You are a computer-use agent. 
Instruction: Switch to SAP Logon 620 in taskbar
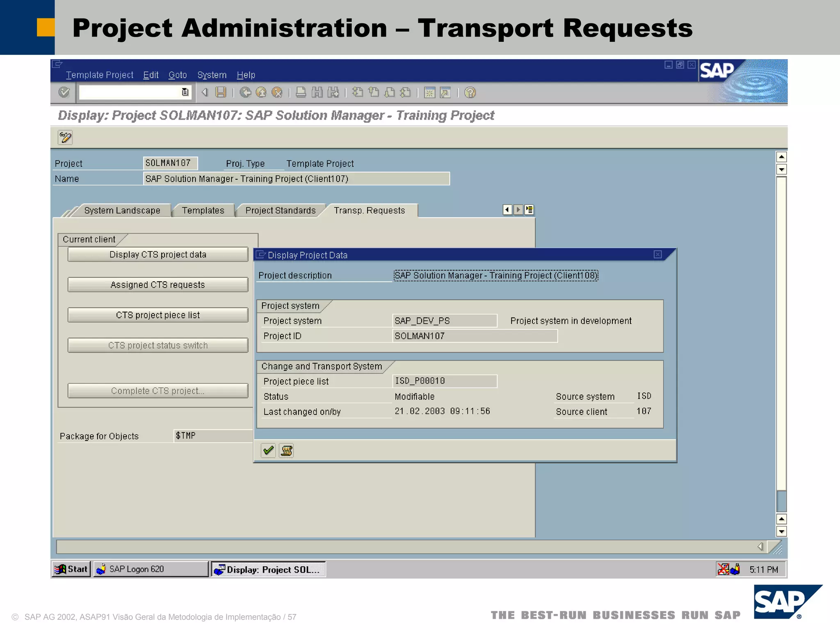coord(151,569)
